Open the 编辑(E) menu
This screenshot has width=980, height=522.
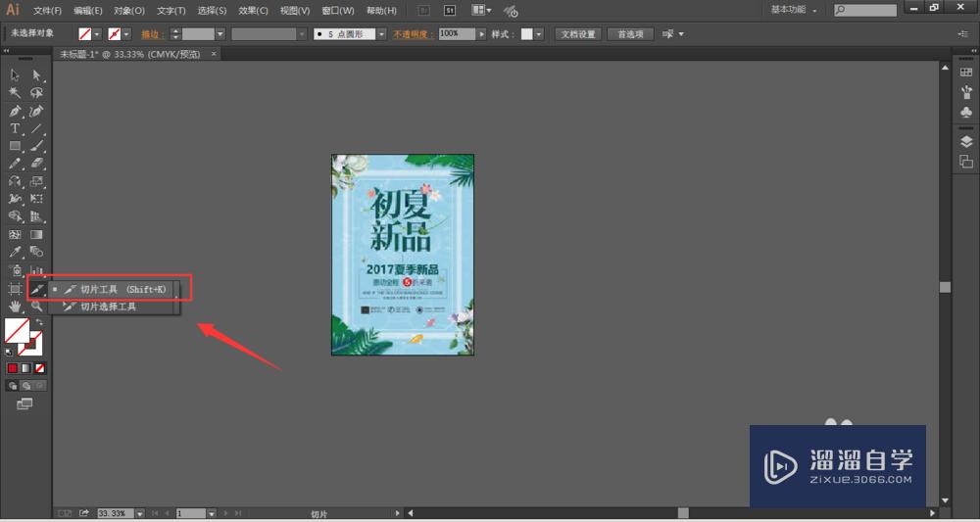tap(87, 11)
